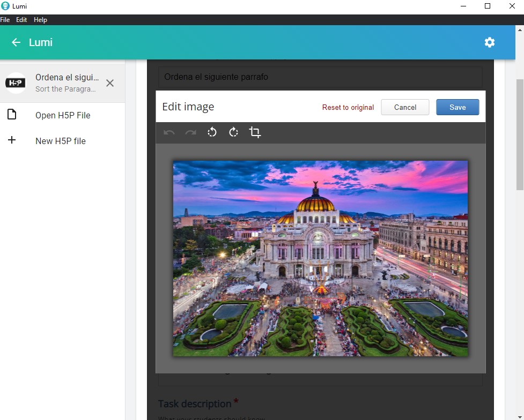Click the redo arrow in image editor

190,132
